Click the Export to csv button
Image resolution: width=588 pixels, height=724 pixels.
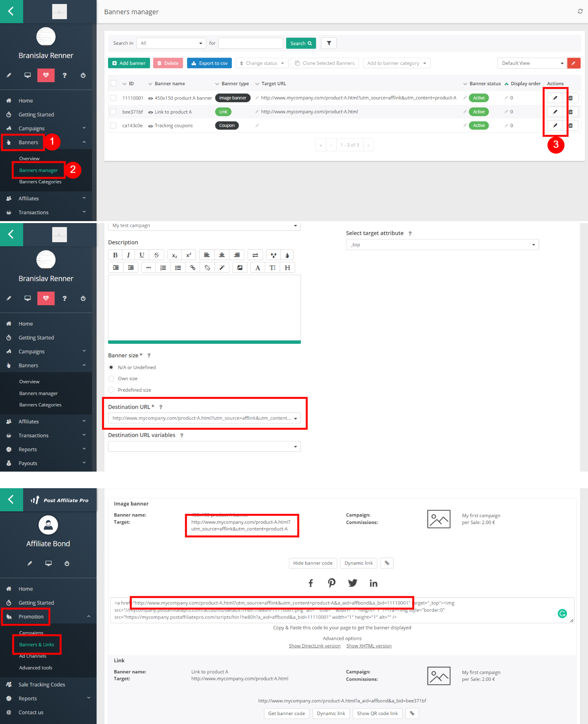(x=210, y=63)
